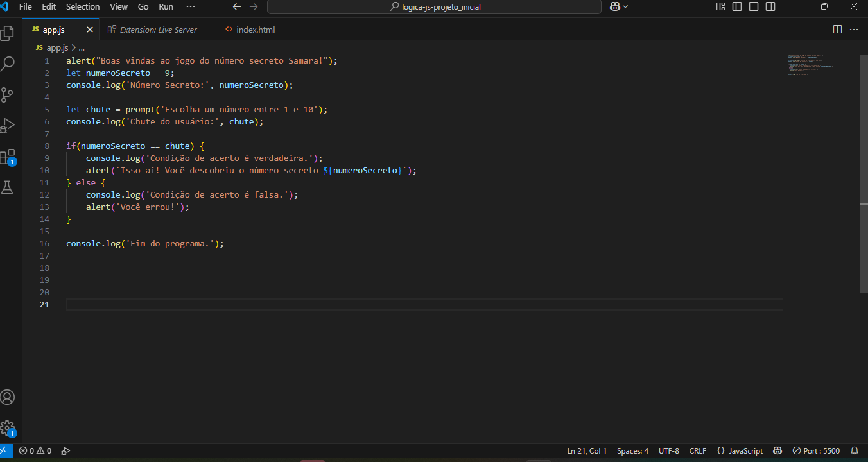
Task: Click the console.log 'Fim do programa.' line
Action: coord(145,244)
